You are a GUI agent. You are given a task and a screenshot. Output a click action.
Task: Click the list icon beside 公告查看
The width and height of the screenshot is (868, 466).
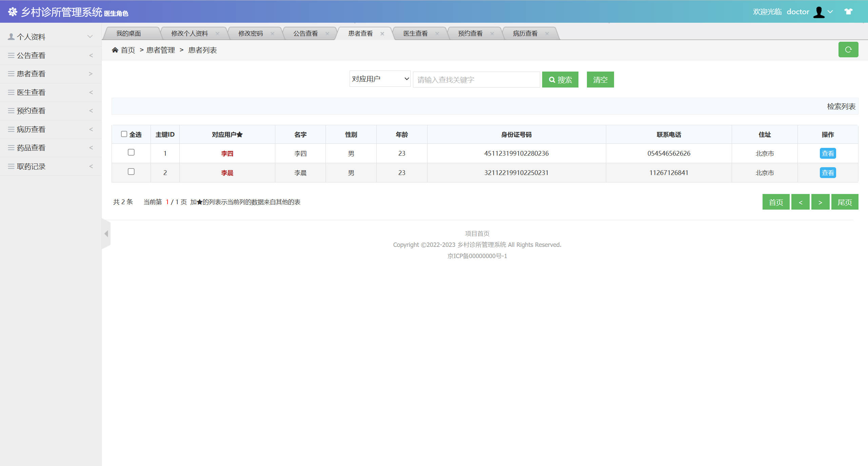pyautogui.click(x=11, y=55)
